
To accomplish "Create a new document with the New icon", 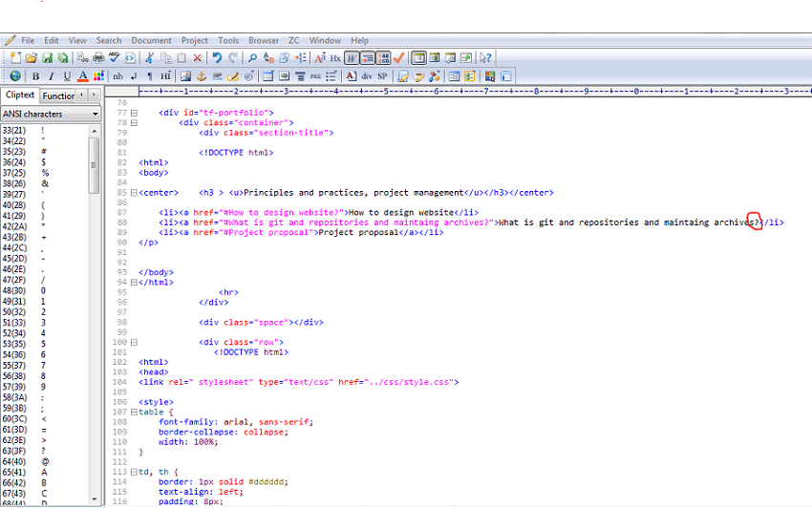I will (x=15, y=58).
